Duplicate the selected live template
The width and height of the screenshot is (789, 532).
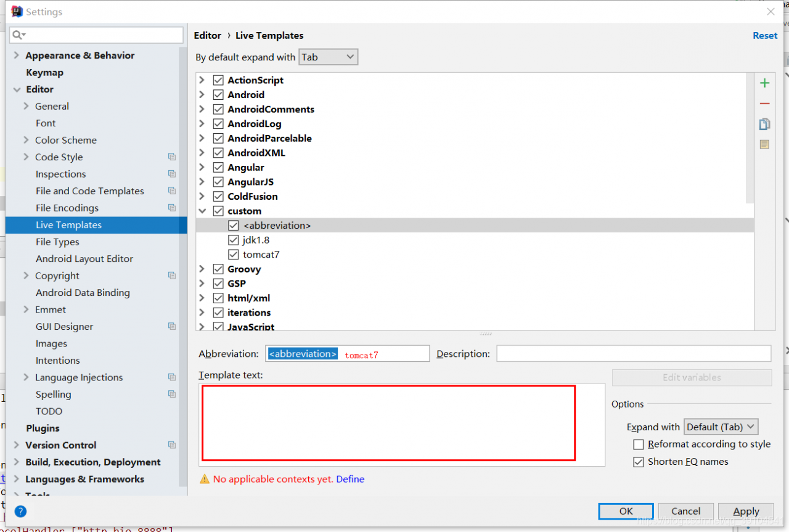pyautogui.click(x=764, y=125)
